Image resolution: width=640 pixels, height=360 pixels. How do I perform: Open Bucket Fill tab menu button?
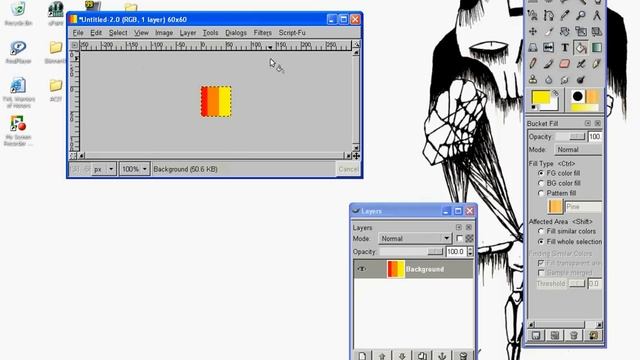[x=587, y=123]
